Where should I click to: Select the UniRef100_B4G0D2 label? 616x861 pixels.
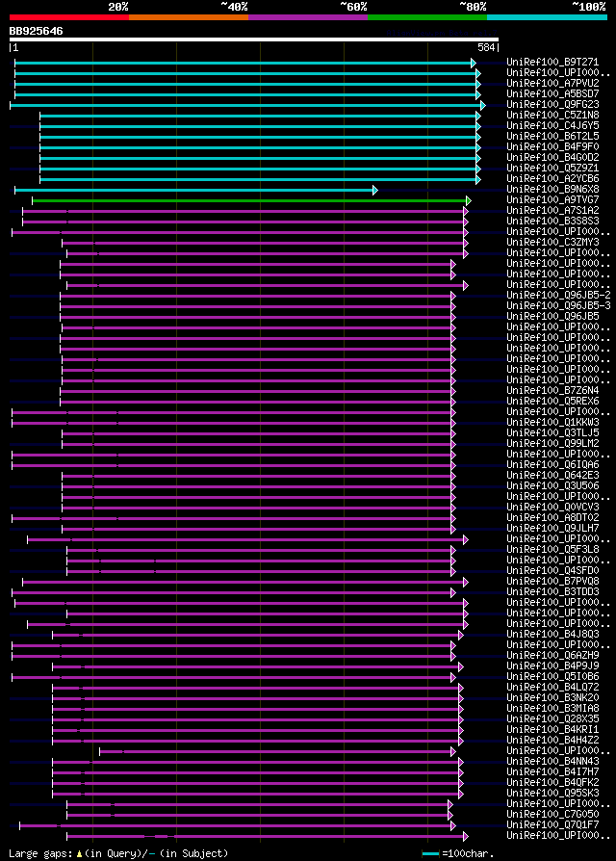click(x=552, y=158)
